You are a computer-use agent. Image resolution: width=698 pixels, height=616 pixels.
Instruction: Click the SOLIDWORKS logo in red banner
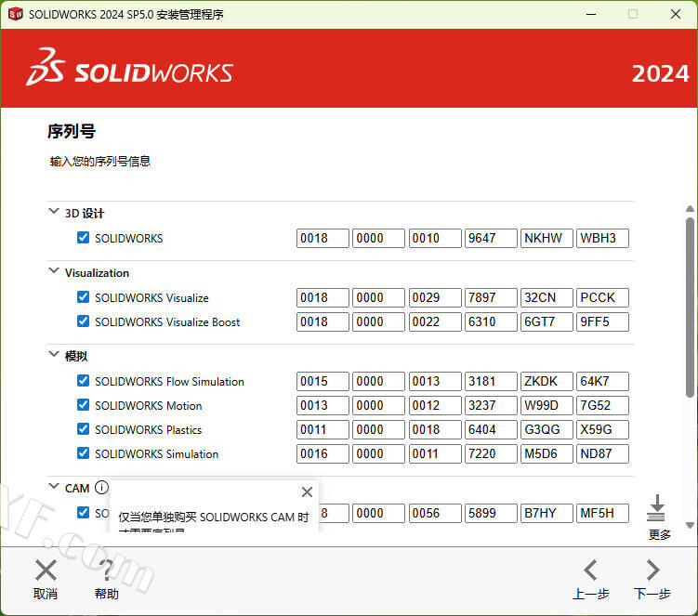(130, 69)
